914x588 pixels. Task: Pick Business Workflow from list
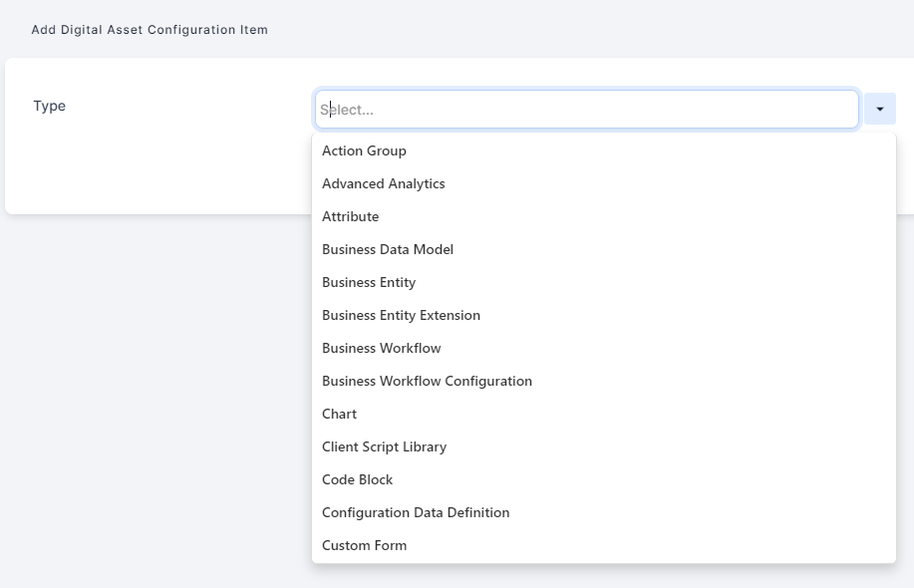(381, 348)
